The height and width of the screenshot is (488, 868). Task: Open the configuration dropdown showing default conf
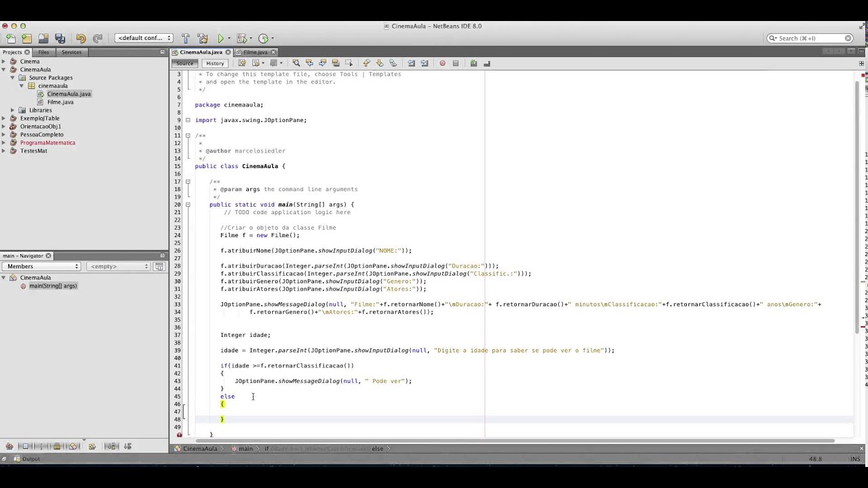tap(144, 38)
